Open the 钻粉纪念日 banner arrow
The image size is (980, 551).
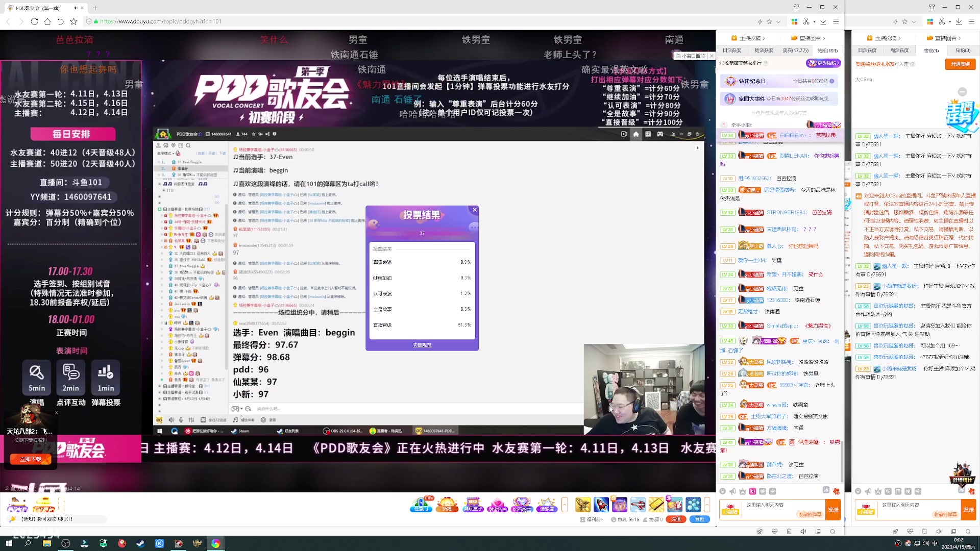(832, 81)
